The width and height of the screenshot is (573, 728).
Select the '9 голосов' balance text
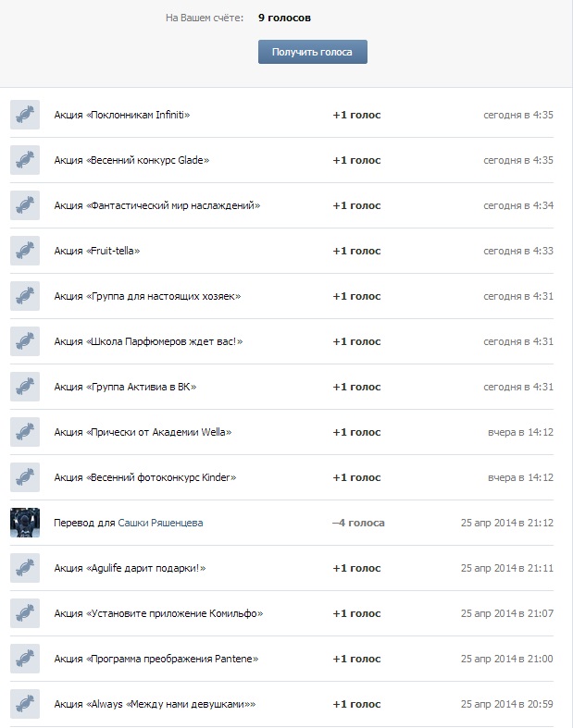click(284, 18)
